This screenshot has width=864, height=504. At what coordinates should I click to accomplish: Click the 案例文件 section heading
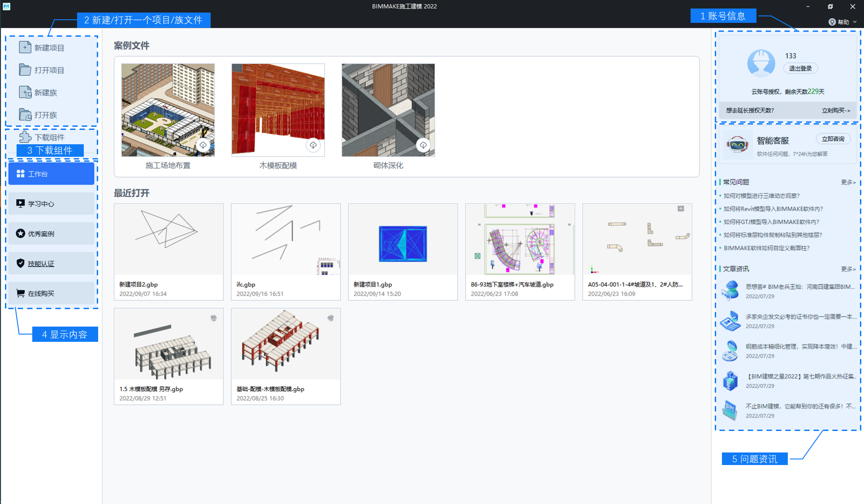click(131, 46)
